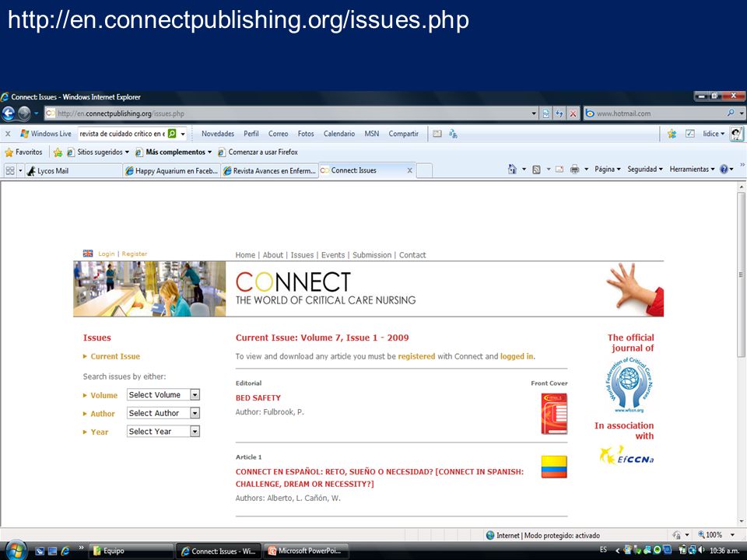
Task: Click the Windows Start orb
Action: (16, 551)
